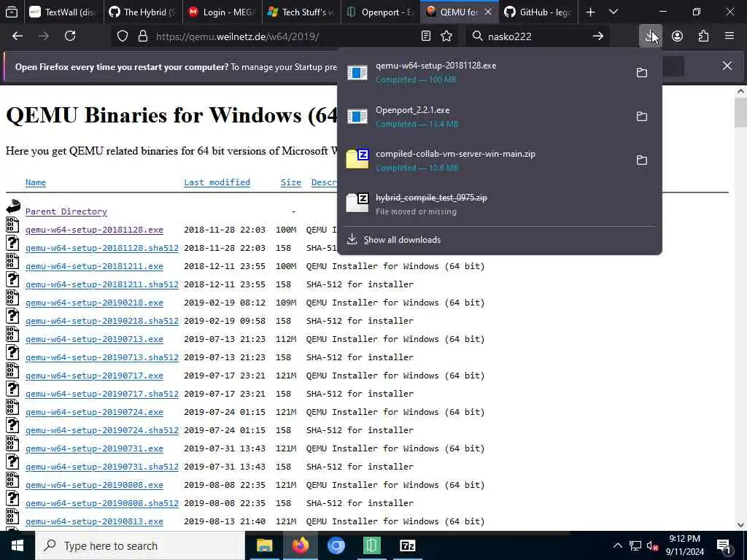Download qemu-w64-setup-20190218.exe
Viewport: 747px width, 560px height.
coord(94,303)
